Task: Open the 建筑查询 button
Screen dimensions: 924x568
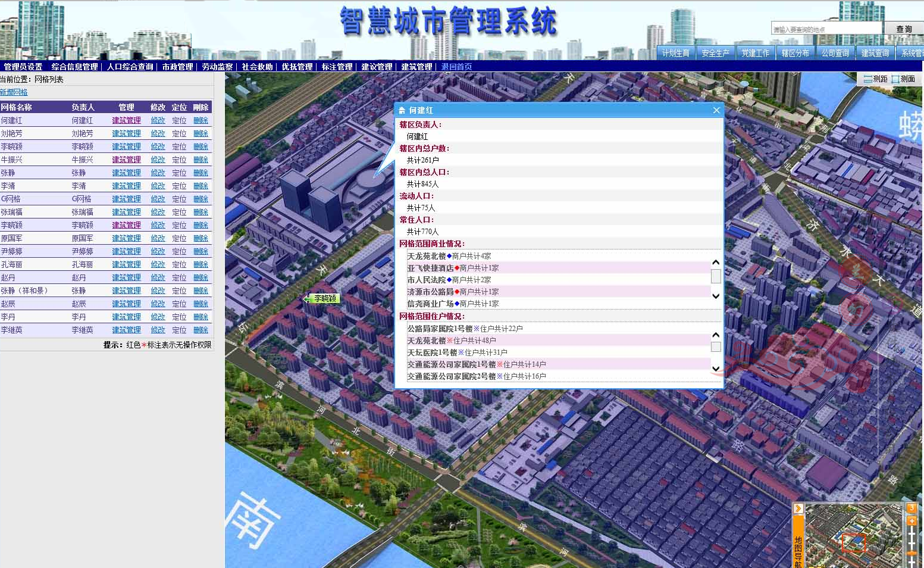Action: [875, 52]
